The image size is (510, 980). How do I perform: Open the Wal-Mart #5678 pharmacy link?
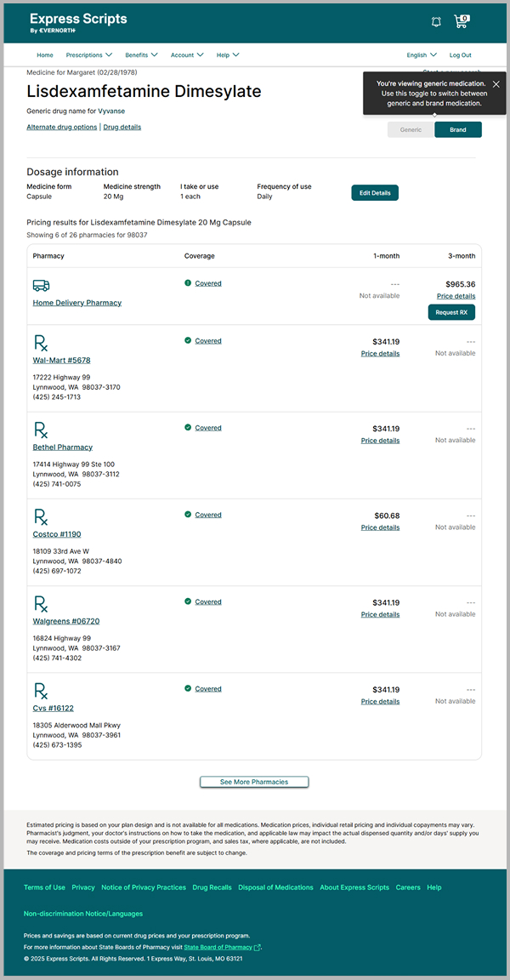pos(62,360)
